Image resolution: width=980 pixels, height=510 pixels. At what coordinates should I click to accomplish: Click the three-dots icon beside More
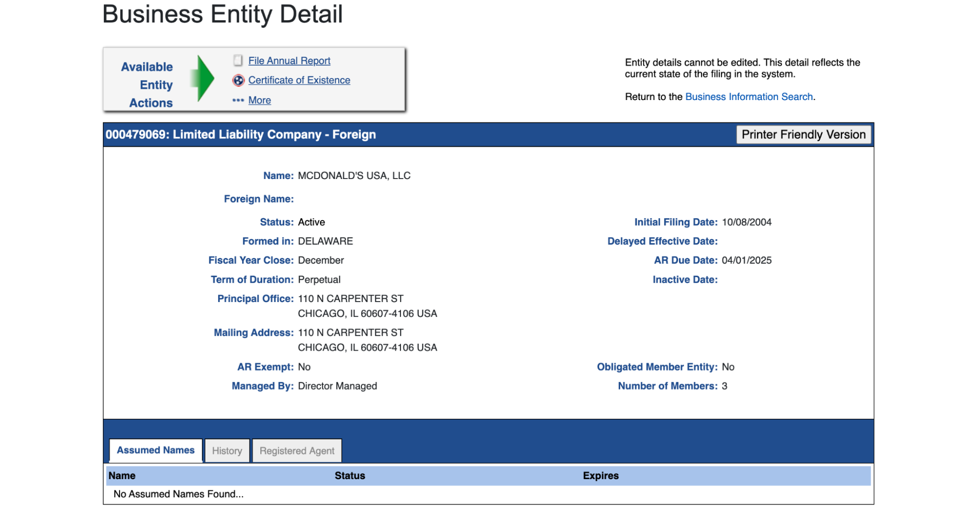[x=238, y=100]
